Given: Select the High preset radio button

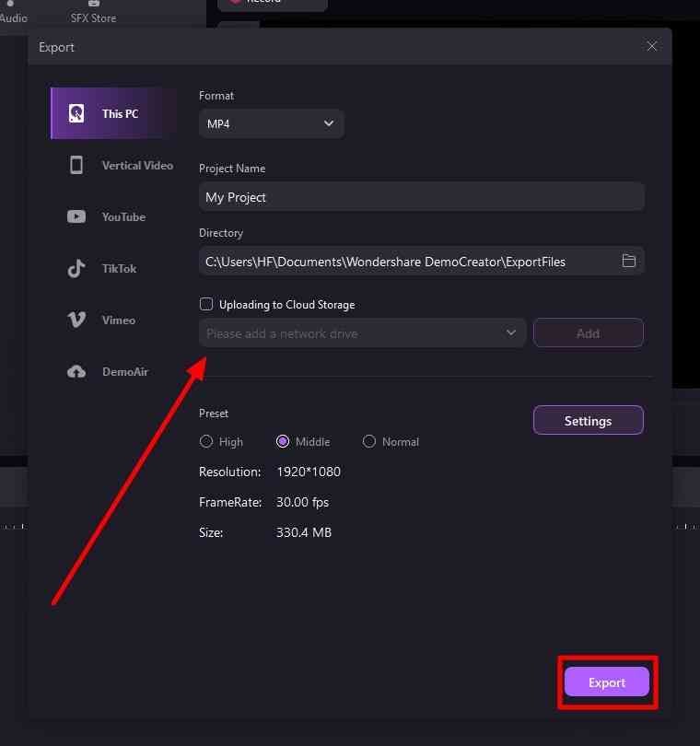Looking at the screenshot, I should click(x=206, y=441).
